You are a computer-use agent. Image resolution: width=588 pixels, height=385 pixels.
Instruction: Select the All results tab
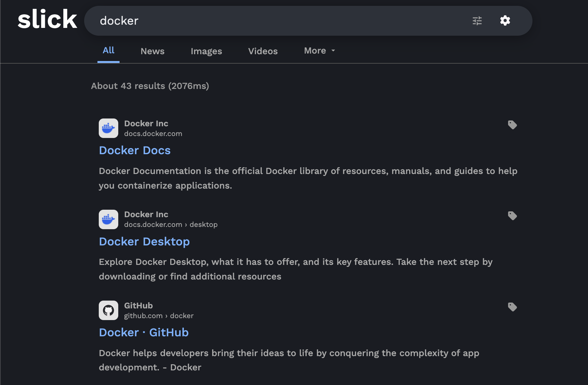tap(109, 50)
